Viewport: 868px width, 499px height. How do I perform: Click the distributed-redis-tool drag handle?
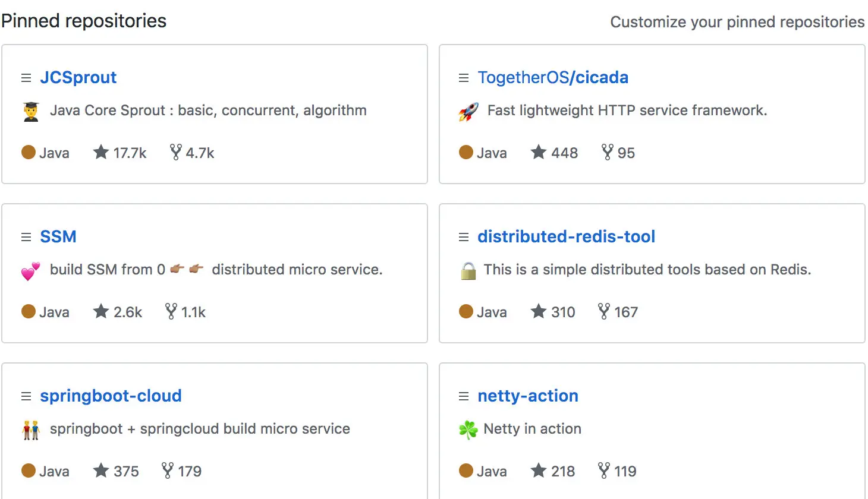(x=464, y=237)
